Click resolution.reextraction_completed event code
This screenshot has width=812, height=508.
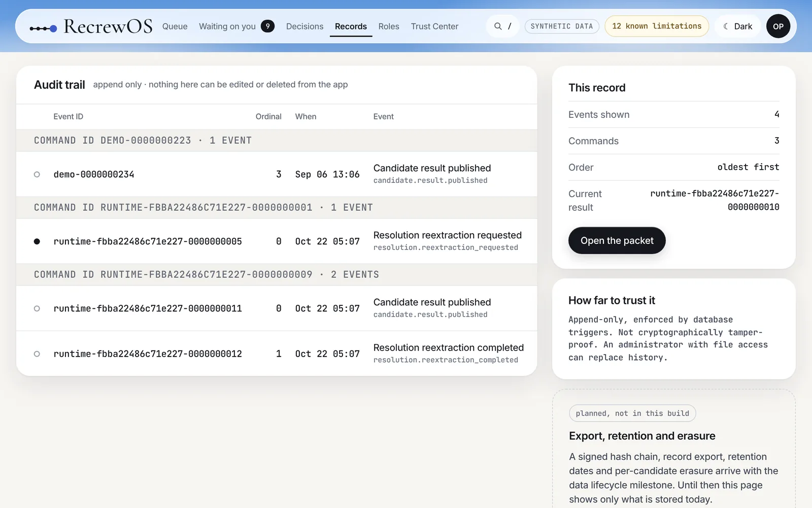[x=446, y=360]
